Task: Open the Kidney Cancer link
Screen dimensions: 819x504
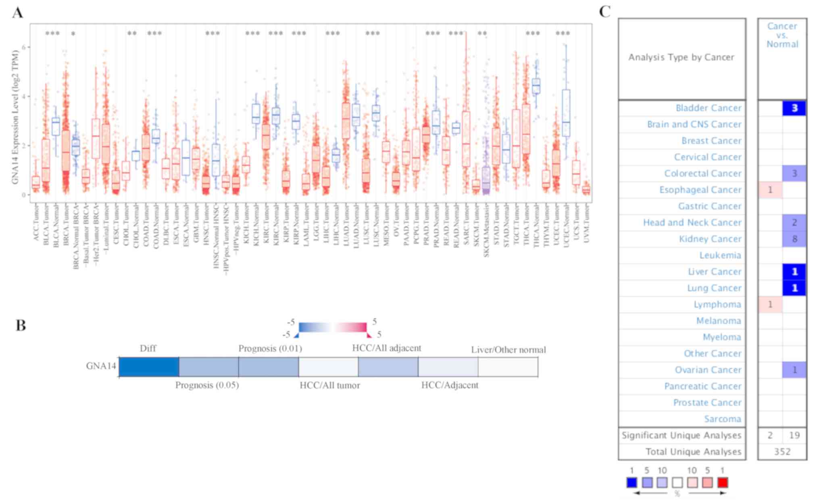Action: click(710, 239)
